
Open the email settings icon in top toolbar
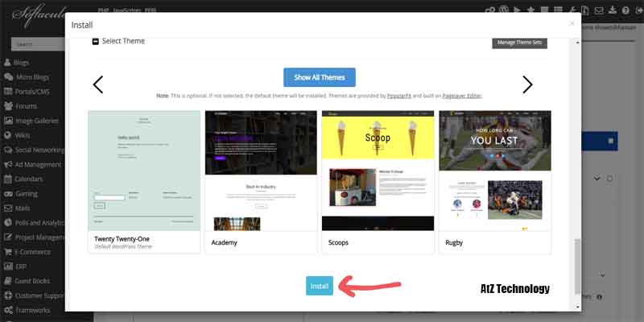[x=599, y=10]
